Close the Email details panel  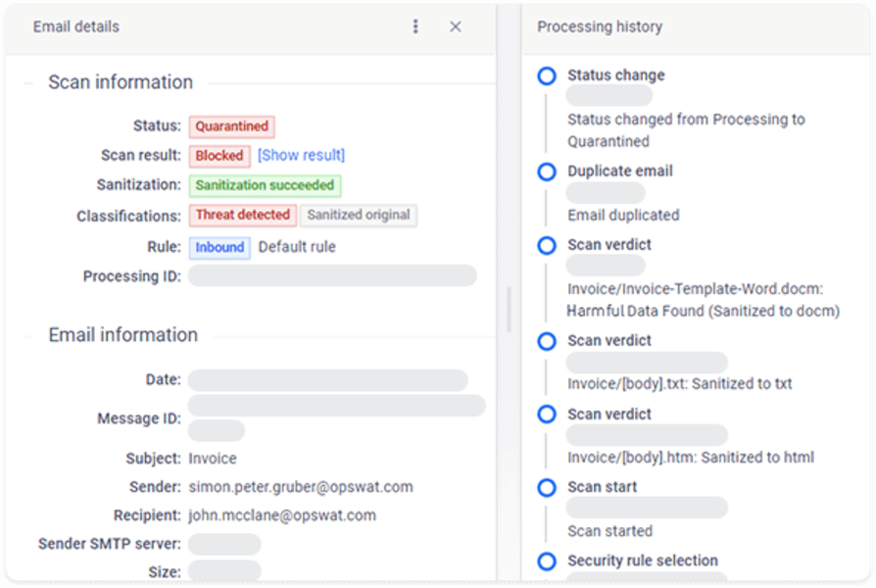pos(456,26)
